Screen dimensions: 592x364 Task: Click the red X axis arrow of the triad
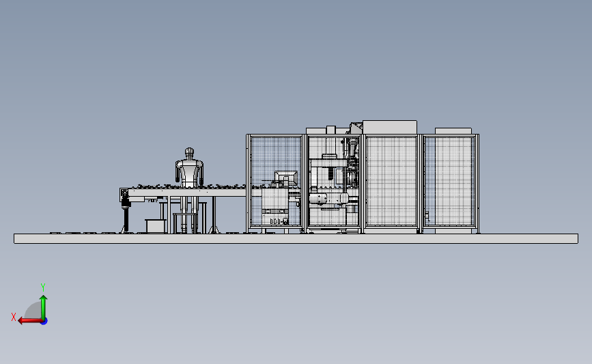click(30, 321)
